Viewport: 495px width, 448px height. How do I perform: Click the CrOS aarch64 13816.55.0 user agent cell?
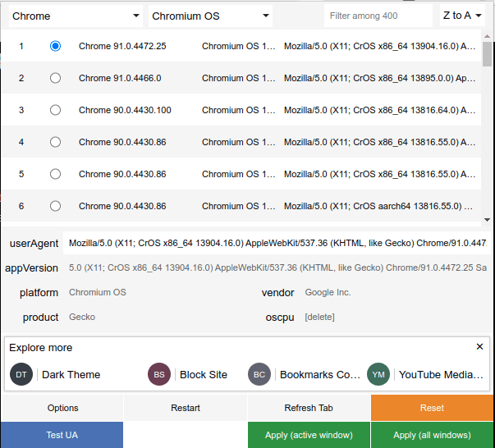378,206
